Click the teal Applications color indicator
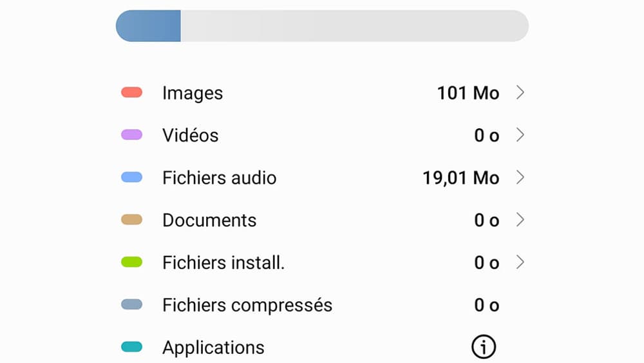The image size is (644, 363). point(131,346)
